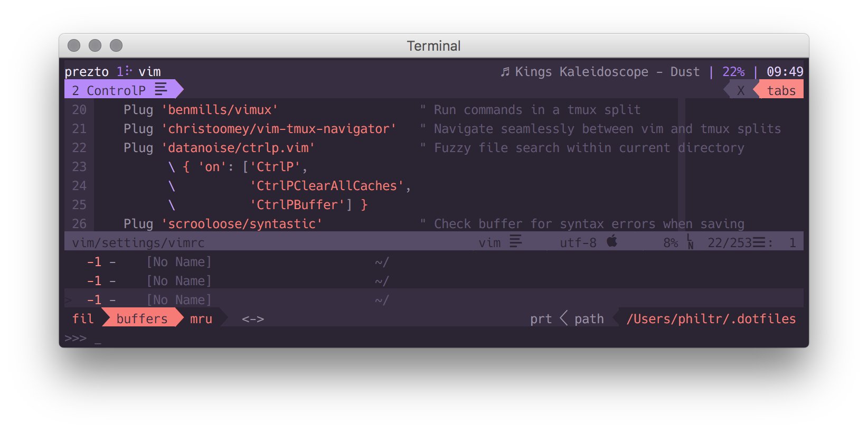The height and width of the screenshot is (432, 868).
Task: Click the "tabs" label at top right
Action: pyautogui.click(x=781, y=90)
